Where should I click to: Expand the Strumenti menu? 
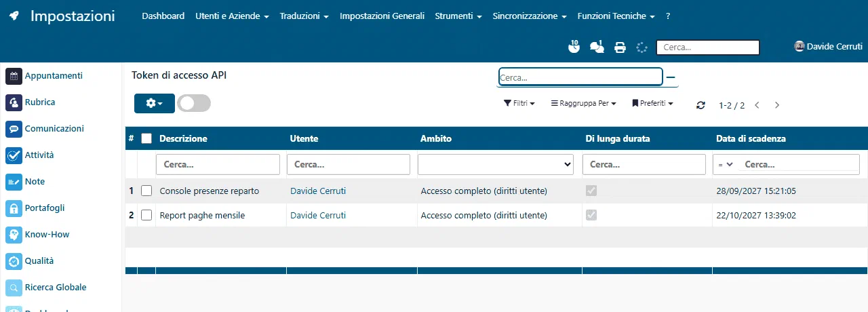pos(458,16)
